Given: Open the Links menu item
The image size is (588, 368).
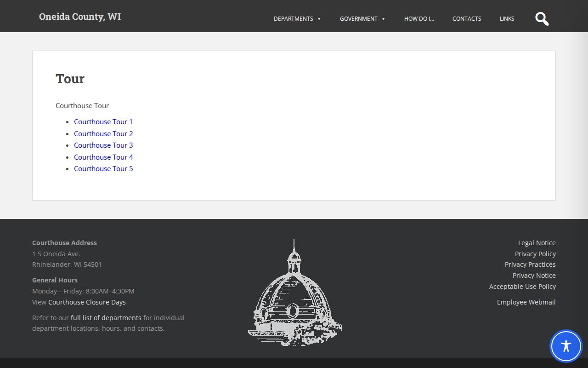Looking at the screenshot, I should (x=507, y=19).
